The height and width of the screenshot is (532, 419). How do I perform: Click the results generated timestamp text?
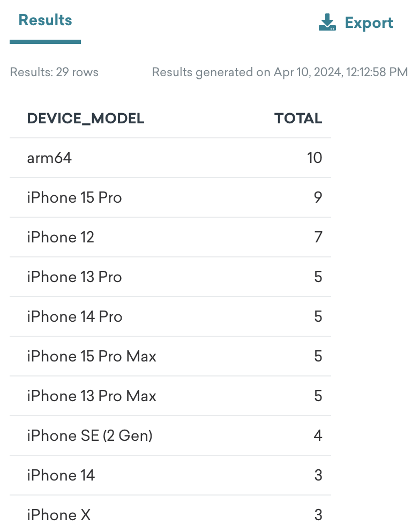280,72
